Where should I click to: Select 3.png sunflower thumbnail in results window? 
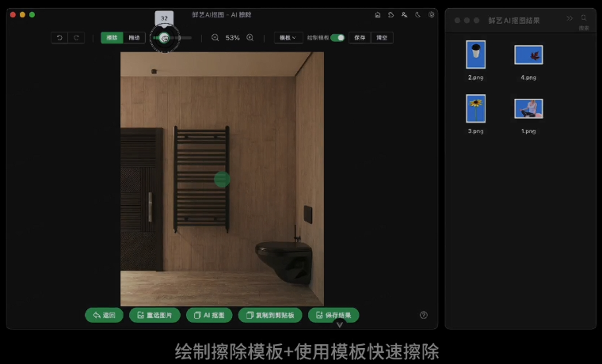point(476,108)
